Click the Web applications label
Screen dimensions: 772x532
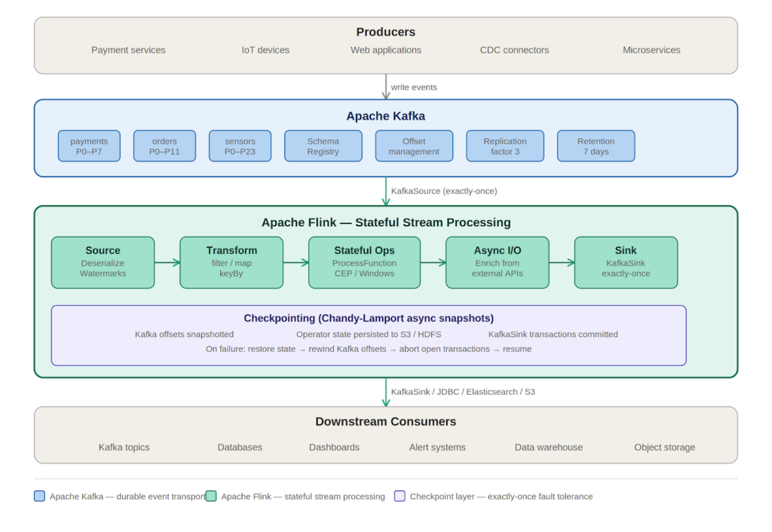click(x=386, y=50)
